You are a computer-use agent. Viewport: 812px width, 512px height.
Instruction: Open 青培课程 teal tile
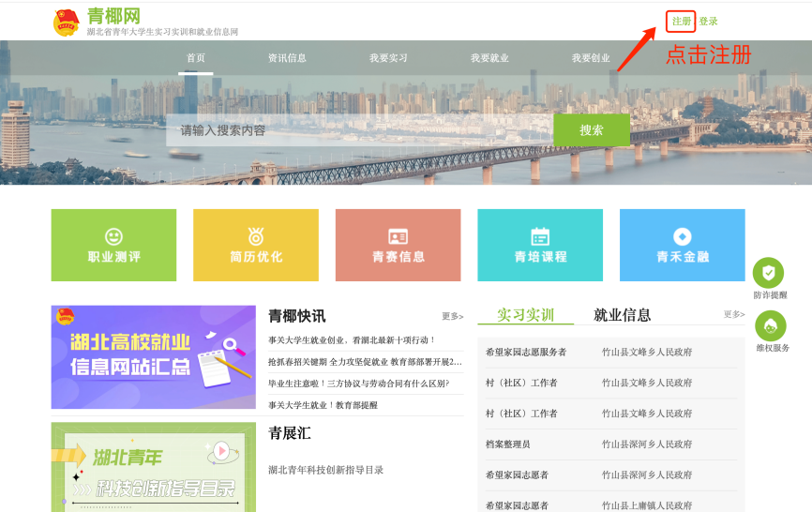pyautogui.click(x=540, y=245)
